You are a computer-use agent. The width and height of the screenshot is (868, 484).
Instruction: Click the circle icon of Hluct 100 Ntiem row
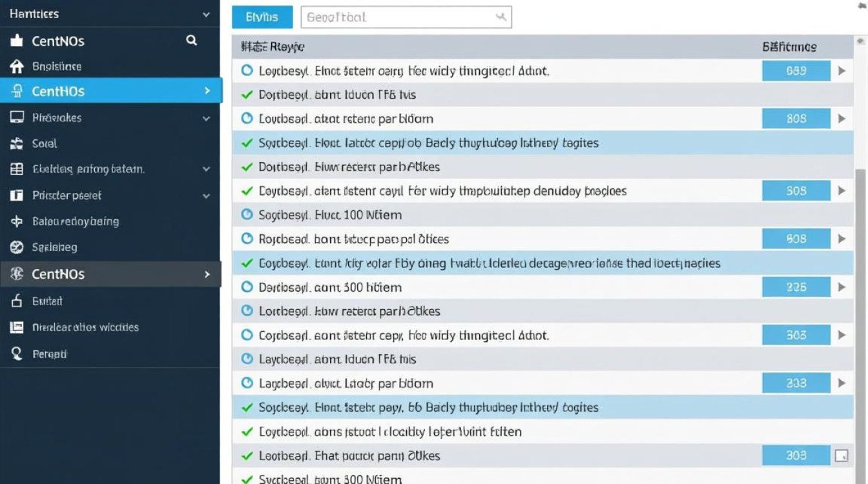pyautogui.click(x=247, y=215)
